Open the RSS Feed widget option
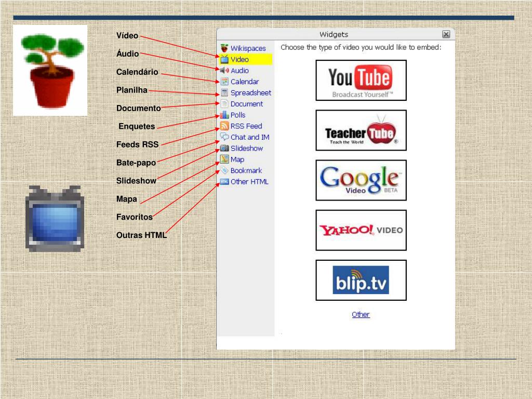 (246, 126)
